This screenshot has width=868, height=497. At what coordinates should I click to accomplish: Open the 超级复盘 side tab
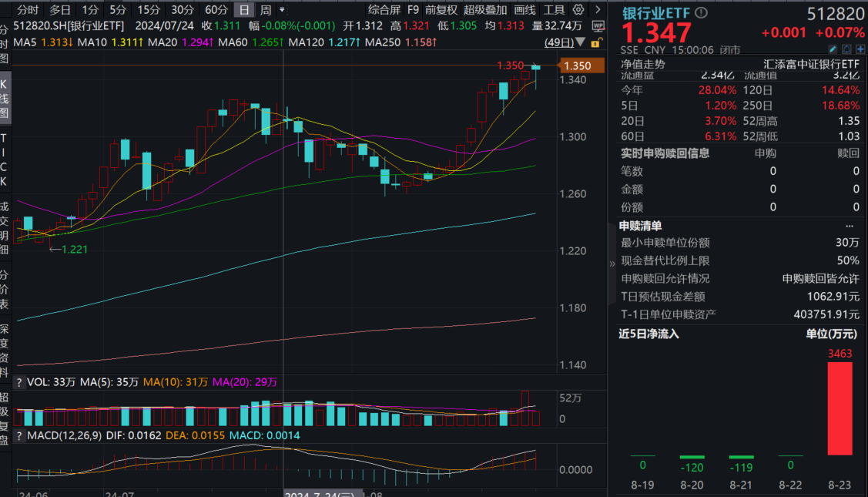5,419
